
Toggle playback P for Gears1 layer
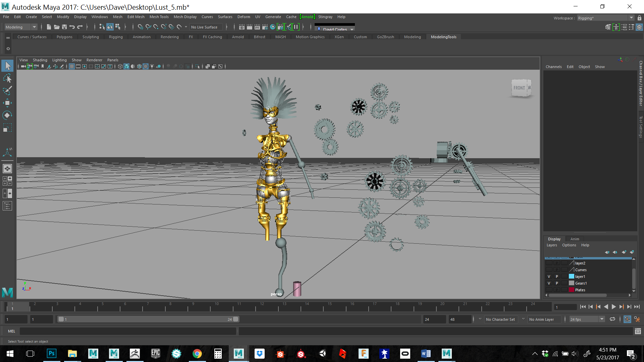557,283
